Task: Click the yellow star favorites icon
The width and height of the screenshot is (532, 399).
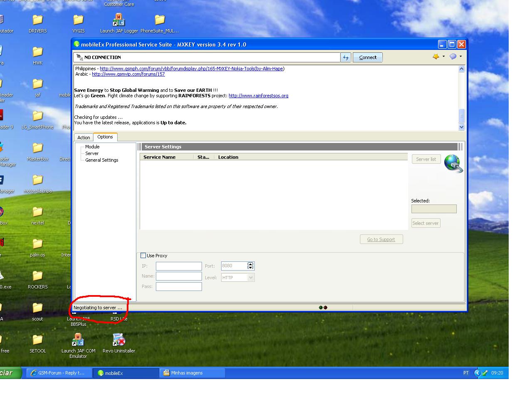Action: [436, 57]
